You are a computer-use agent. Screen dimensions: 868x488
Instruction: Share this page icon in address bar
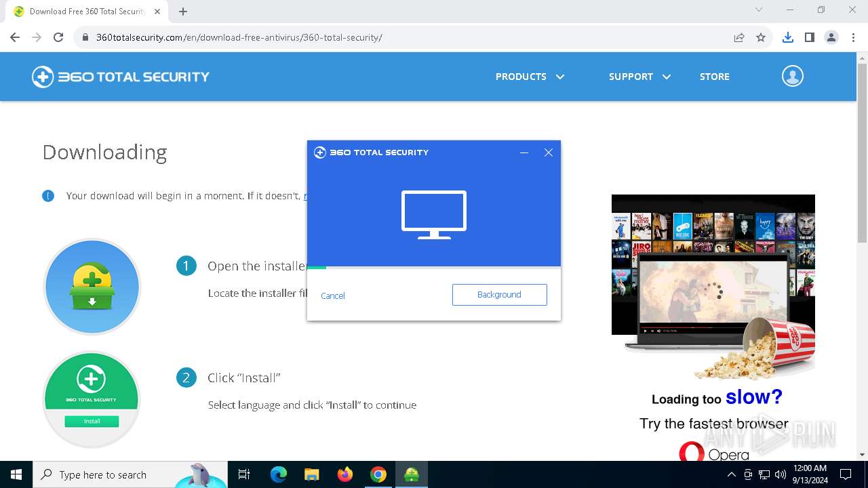739,37
